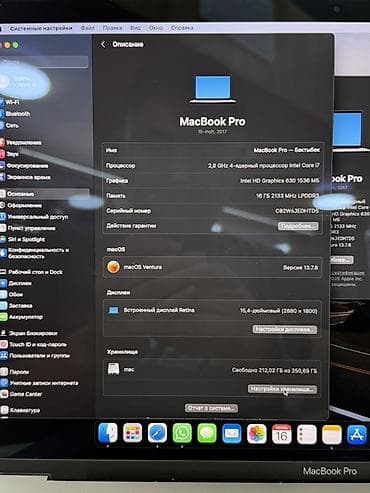This screenshot has width=370, height=493.
Task: Click the Настройки дисплеев button
Action: (x=284, y=330)
